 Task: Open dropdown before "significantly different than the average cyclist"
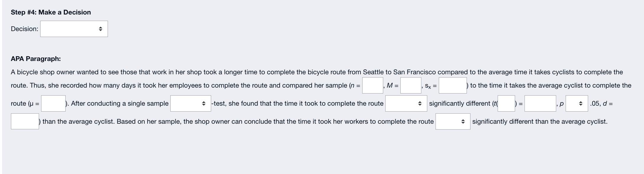453,122
